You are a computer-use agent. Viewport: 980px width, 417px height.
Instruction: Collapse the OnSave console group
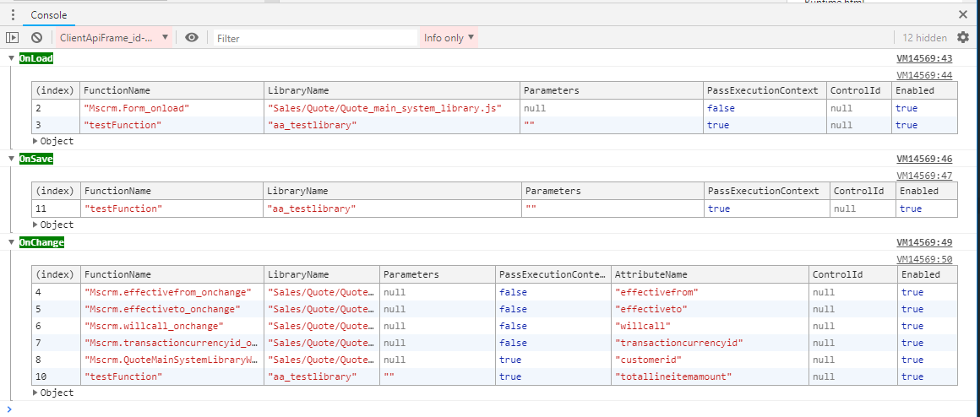11,158
